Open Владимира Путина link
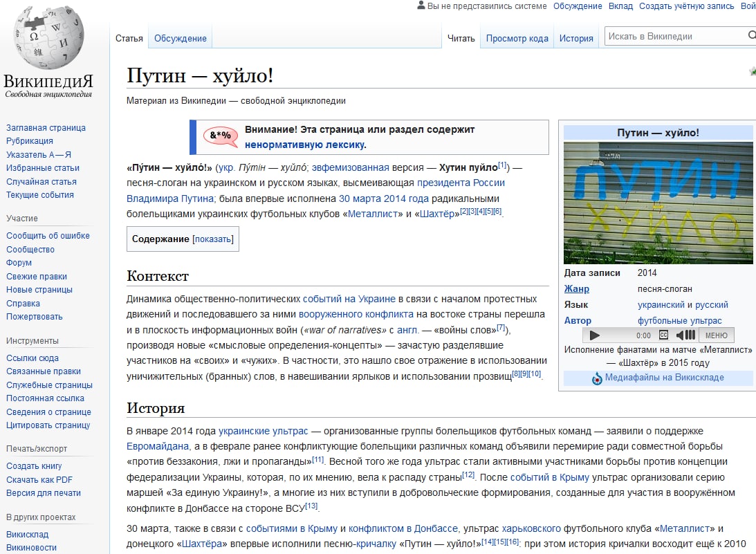 pos(169,198)
